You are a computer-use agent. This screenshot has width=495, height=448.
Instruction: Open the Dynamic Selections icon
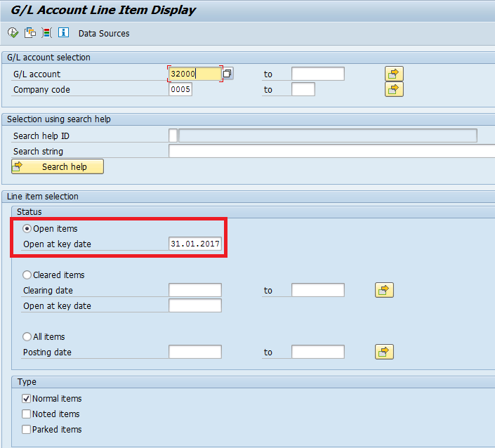(47, 33)
